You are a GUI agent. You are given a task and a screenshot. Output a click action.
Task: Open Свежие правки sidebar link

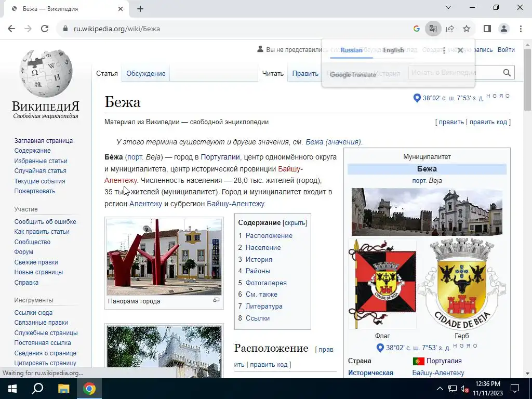36,262
